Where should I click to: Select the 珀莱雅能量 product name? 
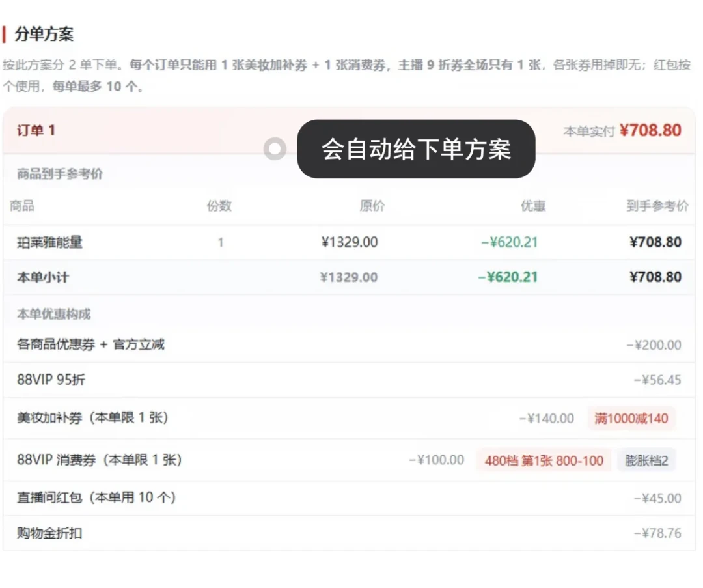point(49,243)
